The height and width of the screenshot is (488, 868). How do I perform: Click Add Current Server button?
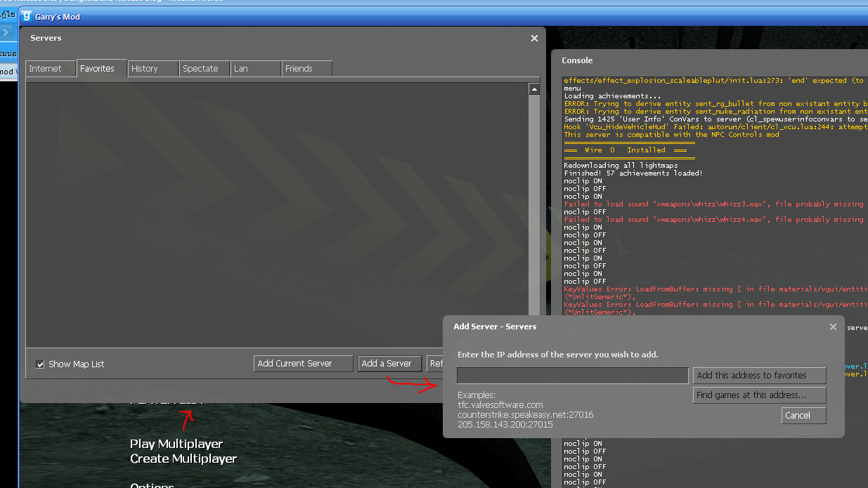[x=303, y=363]
